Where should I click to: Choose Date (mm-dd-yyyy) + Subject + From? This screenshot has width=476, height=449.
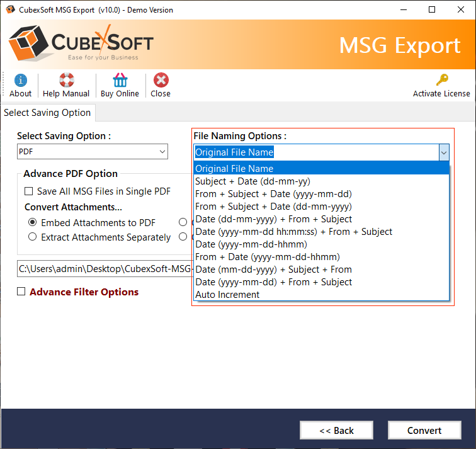[321, 270]
